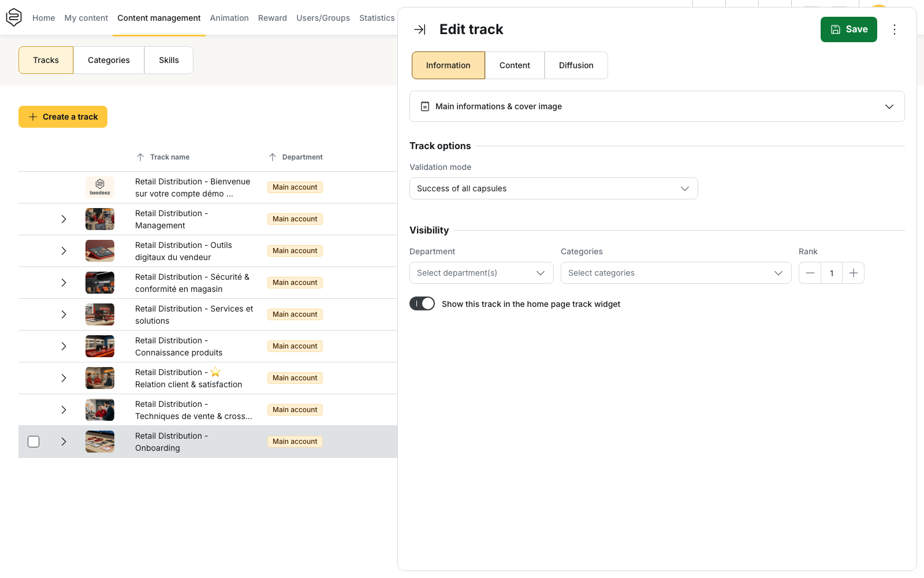Open the Validation mode dropdown
Image resolution: width=924 pixels, height=578 pixels.
point(554,188)
